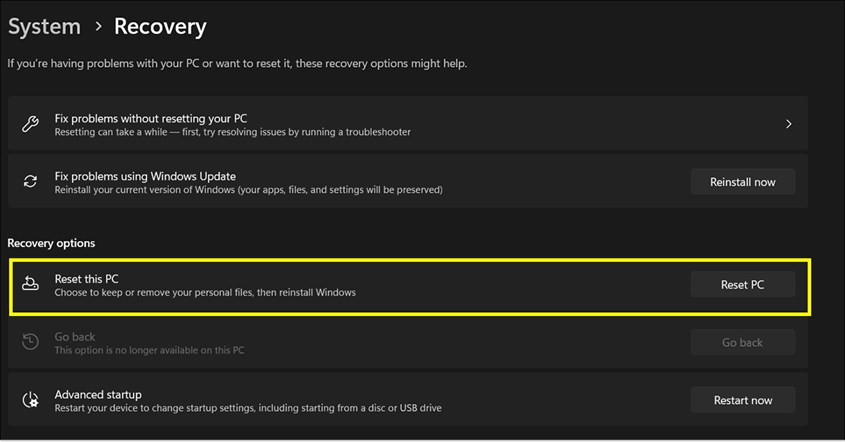Viewport: 845px width, 442px height.
Task: Click the Recovery page title
Action: point(160,27)
